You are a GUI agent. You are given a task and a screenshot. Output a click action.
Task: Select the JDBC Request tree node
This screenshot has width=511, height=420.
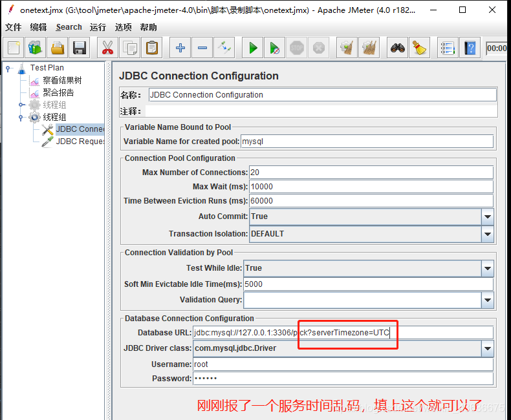tap(80, 142)
